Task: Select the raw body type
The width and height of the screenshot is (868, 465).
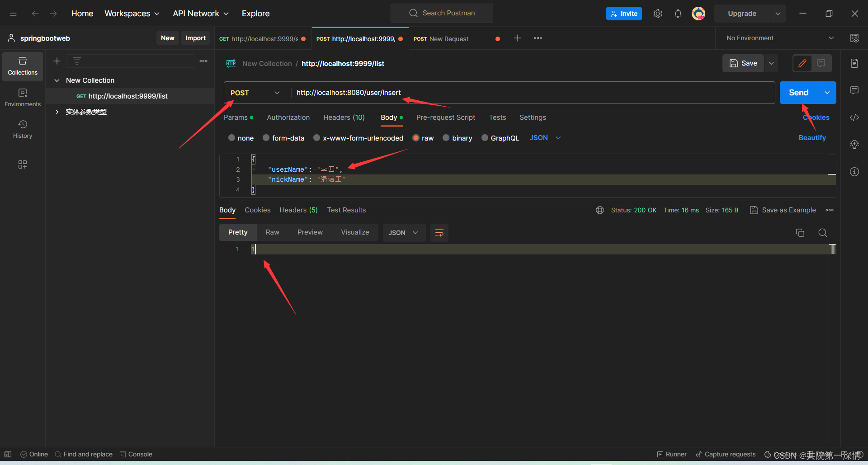Action: 423,138
